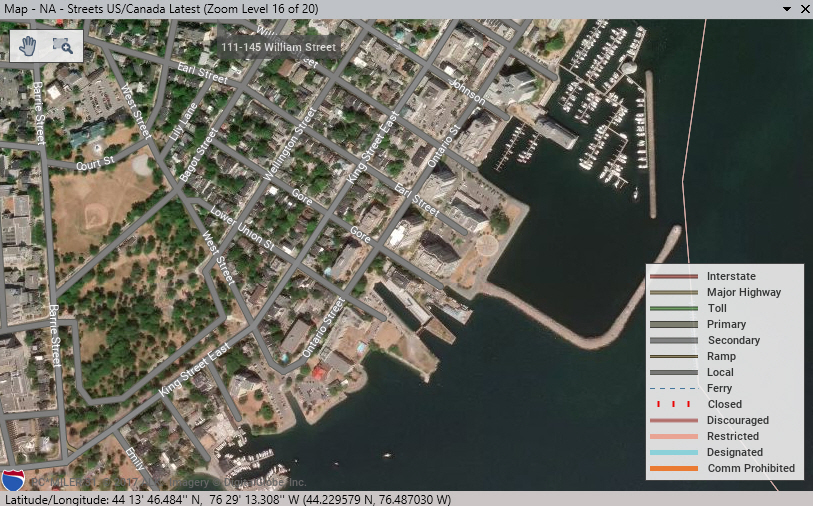This screenshot has height=506, width=813.
Task: Select the Toll entry in legend
Action: click(718, 308)
